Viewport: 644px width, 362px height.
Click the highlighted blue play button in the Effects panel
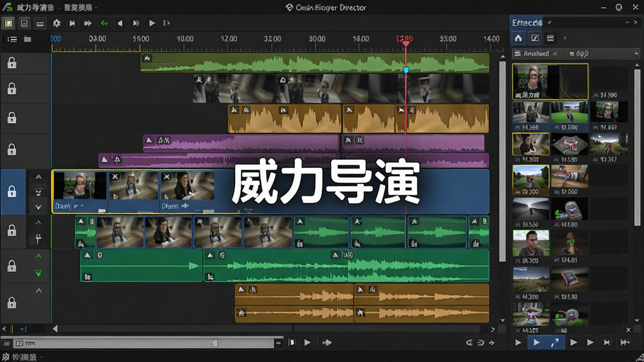(x=536, y=343)
